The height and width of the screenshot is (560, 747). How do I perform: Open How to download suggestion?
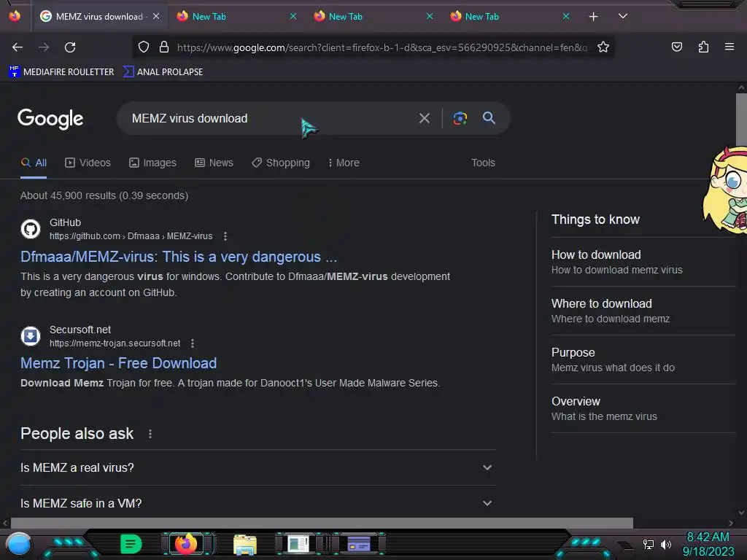[x=643, y=262]
